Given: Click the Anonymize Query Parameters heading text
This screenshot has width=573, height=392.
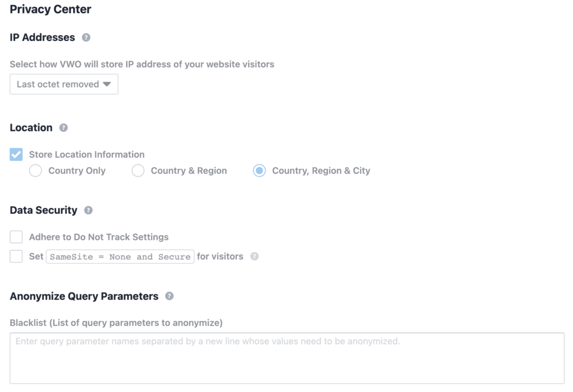Looking at the screenshot, I should (x=84, y=296).
